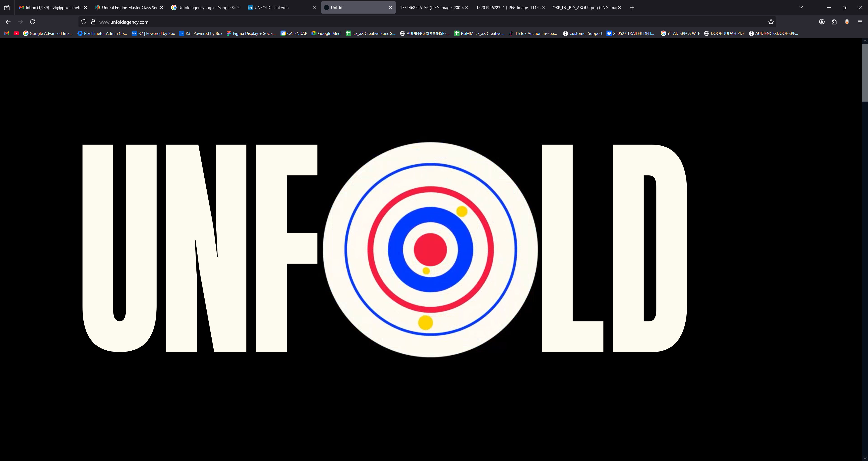This screenshot has width=868, height=461.
Task: Restore down the Firefox window
Action: click(844, 7)
